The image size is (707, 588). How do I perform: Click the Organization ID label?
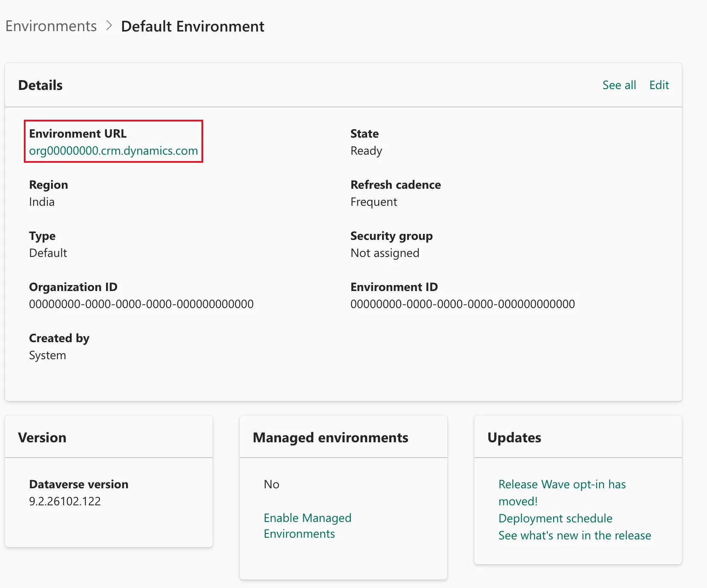[x=73, y=287]
